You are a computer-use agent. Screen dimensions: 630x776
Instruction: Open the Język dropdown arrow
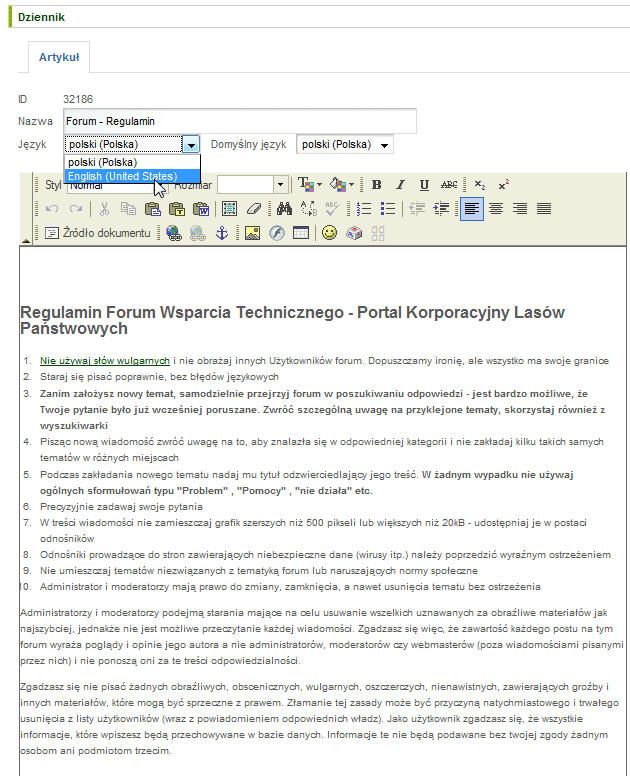[191, 145]
